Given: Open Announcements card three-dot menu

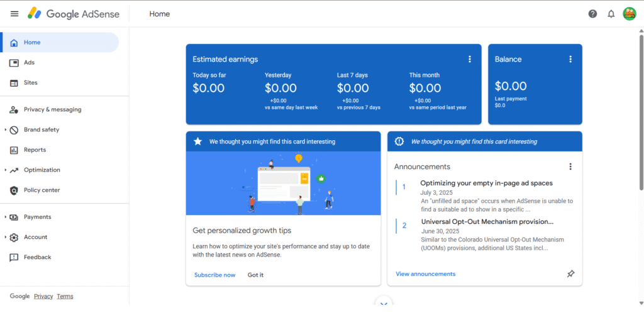Looking at the screenshot, I should click(570, 167).
